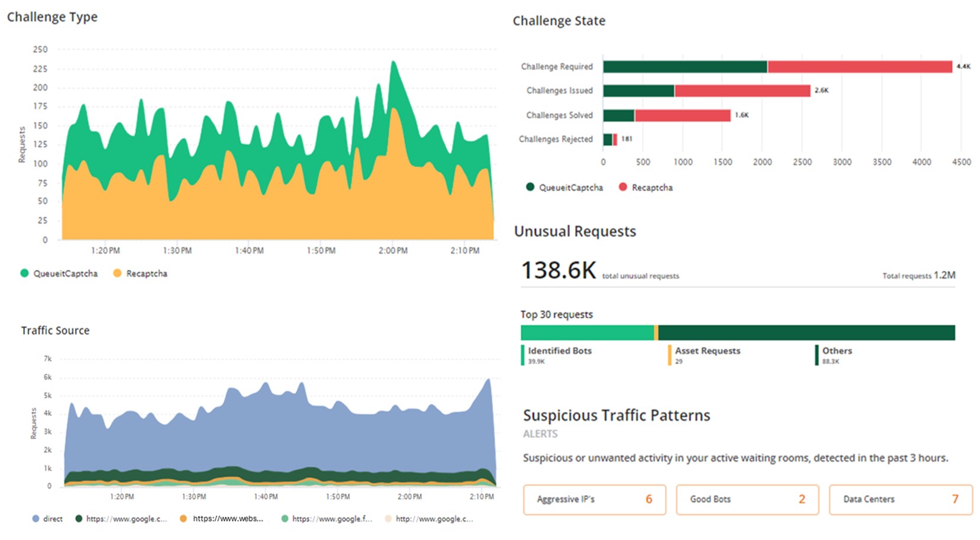Toggle dark green https://www.google.c... legend

click(x=121, y=519)
